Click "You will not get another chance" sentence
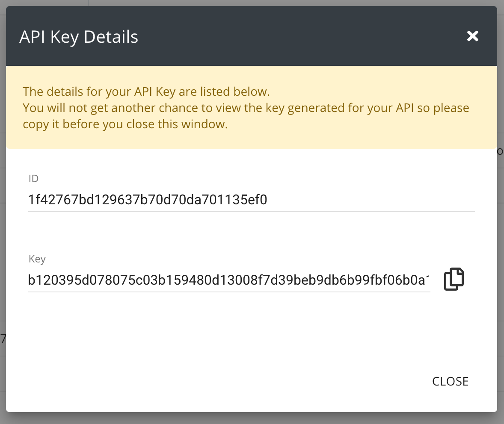 point(246,108)
